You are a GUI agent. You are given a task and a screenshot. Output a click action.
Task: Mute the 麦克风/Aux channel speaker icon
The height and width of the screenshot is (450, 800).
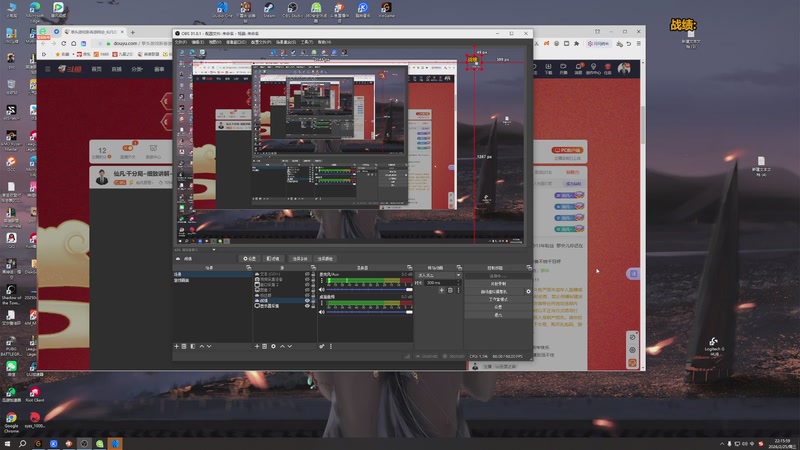click(322, 289)
